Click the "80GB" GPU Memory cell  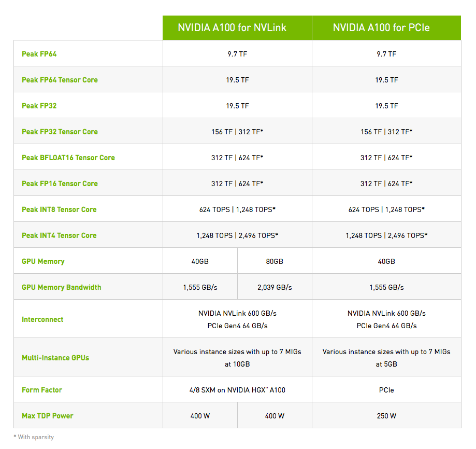pos(275,261)
